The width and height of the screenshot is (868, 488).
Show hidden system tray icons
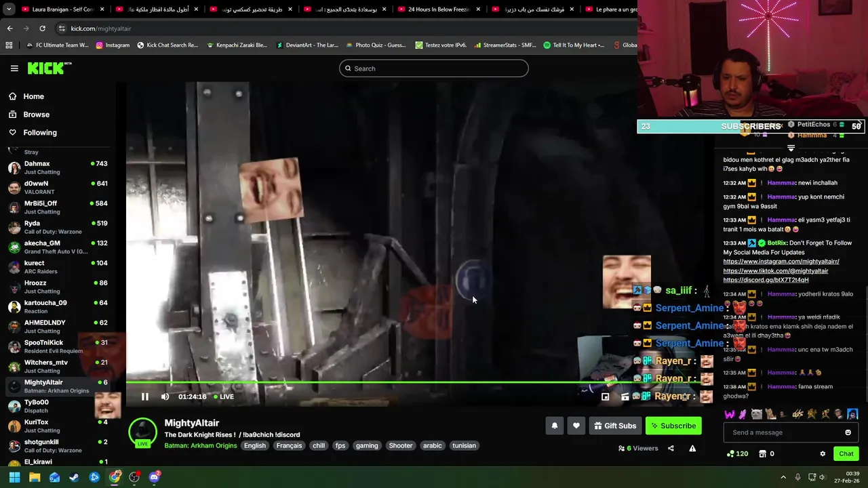pyautogui.click(x=783, y=477)
